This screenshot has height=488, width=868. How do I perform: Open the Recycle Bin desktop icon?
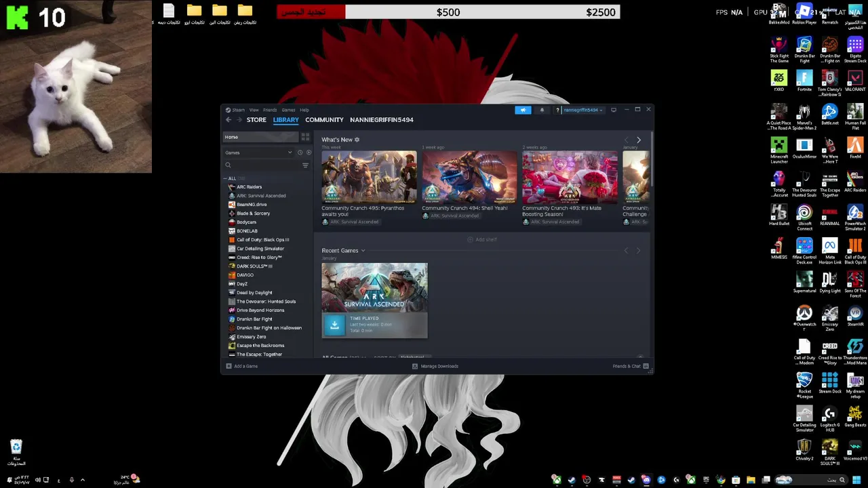click(x=16, y=452)
